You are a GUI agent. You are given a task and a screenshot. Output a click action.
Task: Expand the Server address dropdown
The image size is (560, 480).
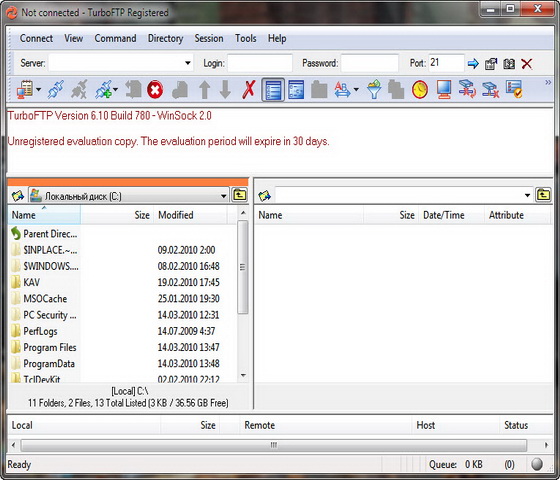tap(188, 63)
